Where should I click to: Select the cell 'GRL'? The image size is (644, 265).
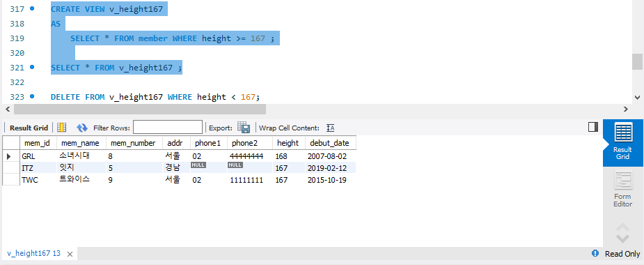coord(38,156)
